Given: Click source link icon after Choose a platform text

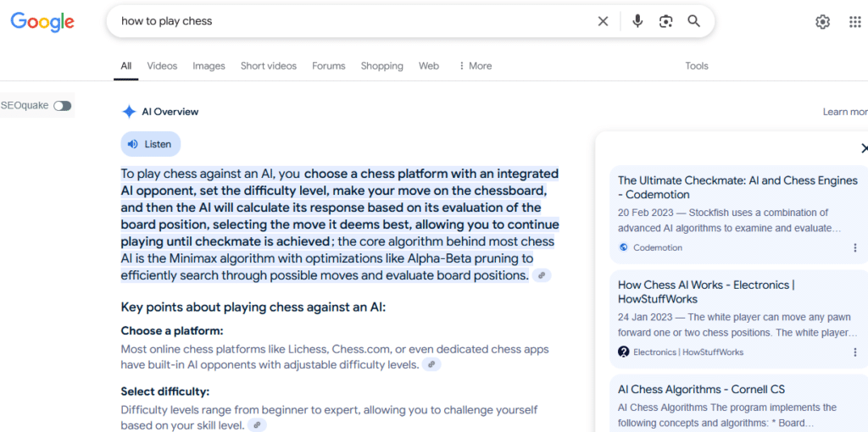Looking at the screenshot, I should 431,364.
